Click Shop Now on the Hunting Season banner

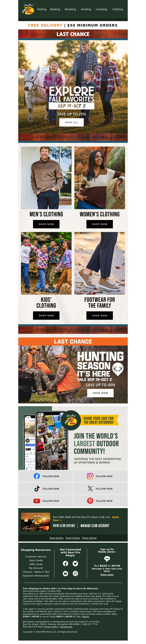[100, 393]
